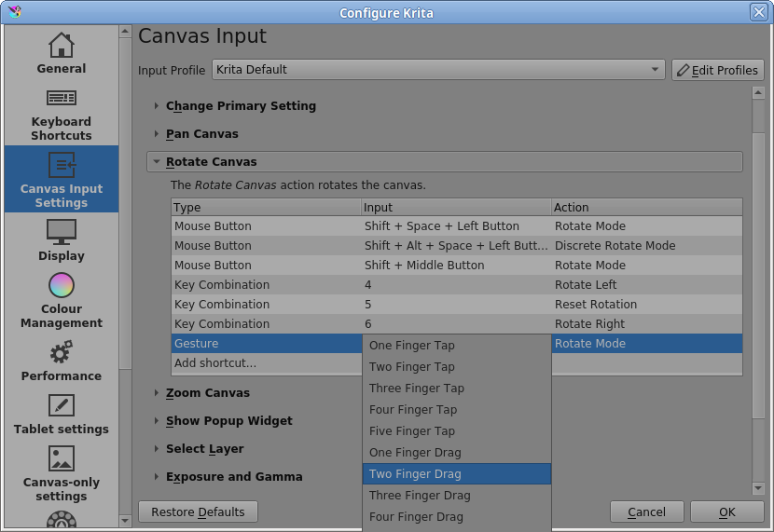Open the Input Profile dropdown
This screenshot has height=532, width=774.
coord(438,70)
